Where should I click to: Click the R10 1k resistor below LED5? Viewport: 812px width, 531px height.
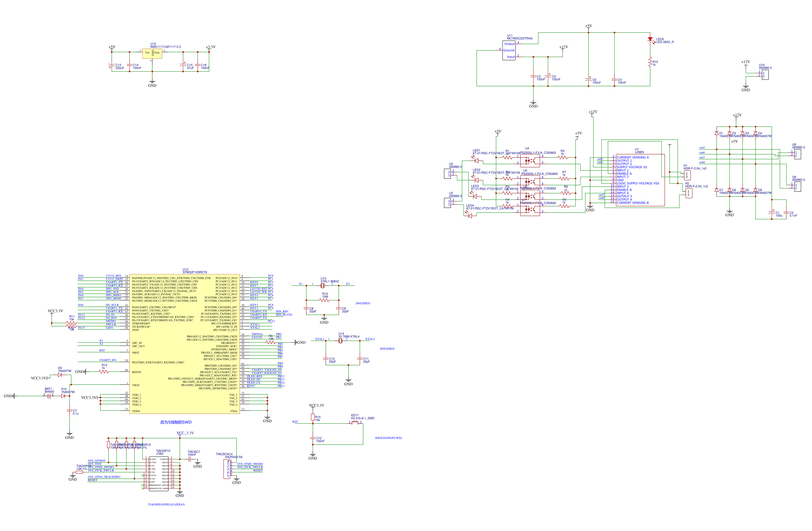click(650, 62)
